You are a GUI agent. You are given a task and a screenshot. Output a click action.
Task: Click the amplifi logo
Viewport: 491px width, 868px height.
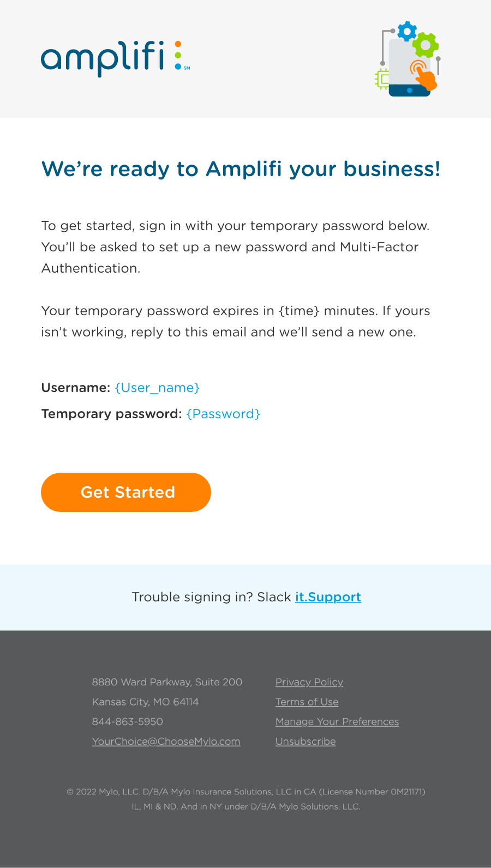pos(116,58)
